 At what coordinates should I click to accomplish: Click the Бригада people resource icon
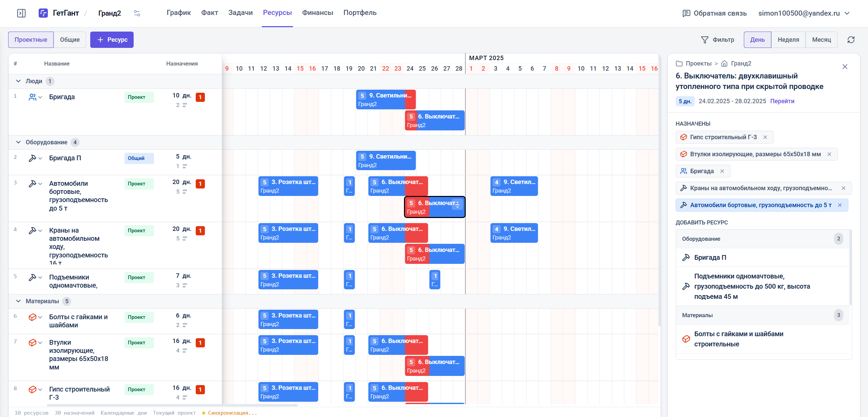[x=33, y=97]
